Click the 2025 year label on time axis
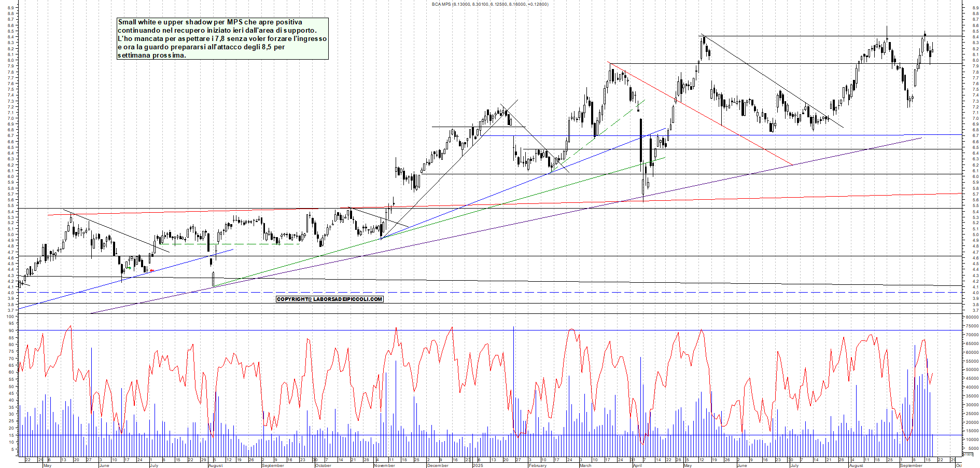980x468 pixels. 478,465
